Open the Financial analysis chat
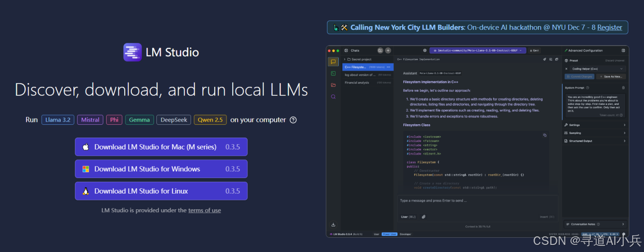Screen dimensions: 644x252 [x=368, y=83]
